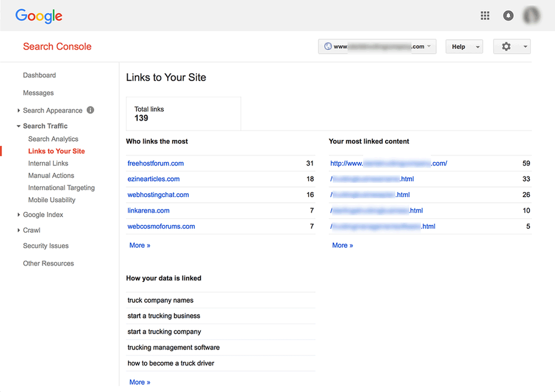Open the .html page with 10 links
The width and height of the screenshot is (555, 392).
(x=377, y=210)
